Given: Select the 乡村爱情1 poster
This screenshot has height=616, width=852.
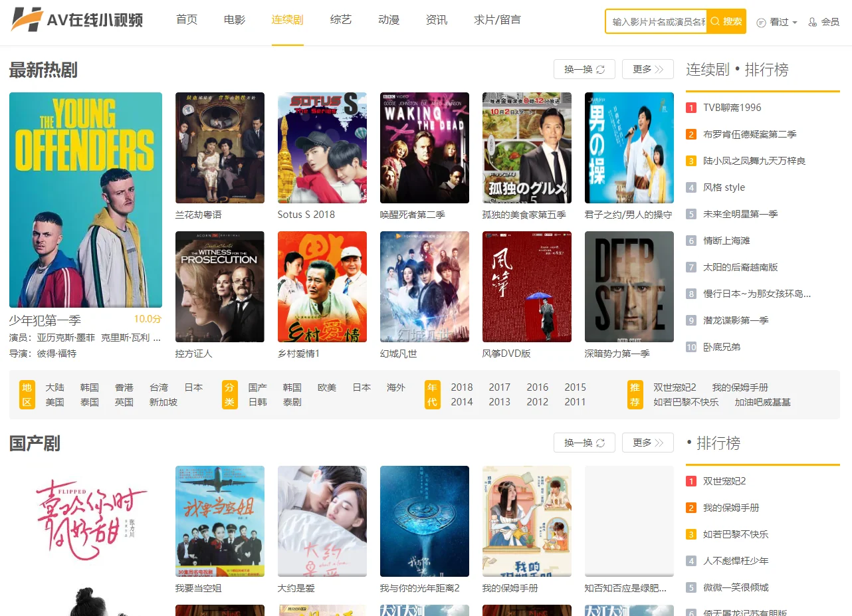Looking at the screenshot, I should (x=322, y=286).
